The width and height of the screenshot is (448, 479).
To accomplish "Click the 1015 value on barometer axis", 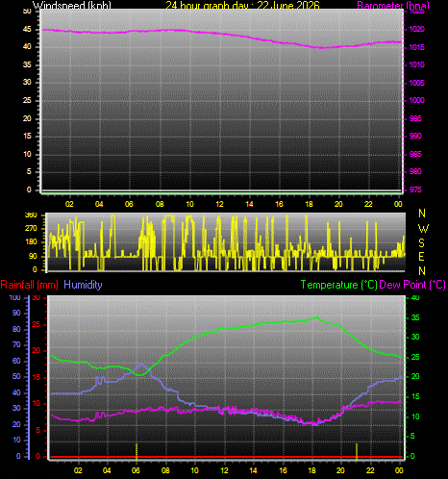I will 416,47.
